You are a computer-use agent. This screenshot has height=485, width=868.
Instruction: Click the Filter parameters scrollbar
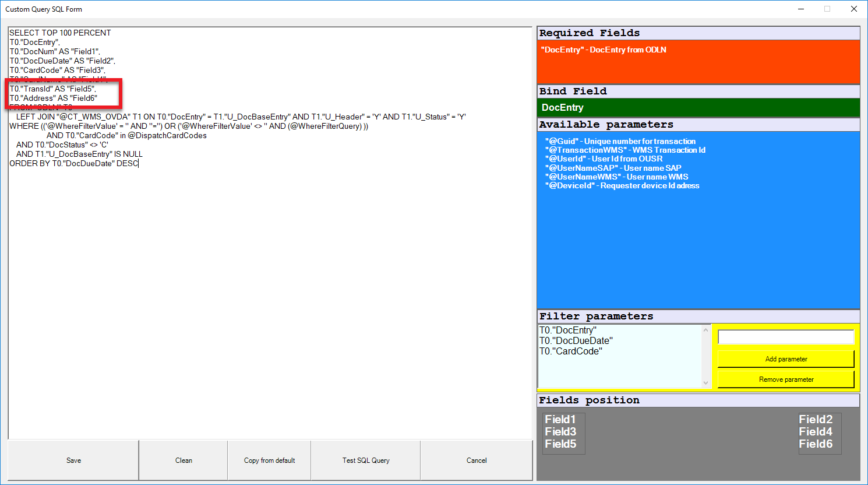[x=707, y=356]
